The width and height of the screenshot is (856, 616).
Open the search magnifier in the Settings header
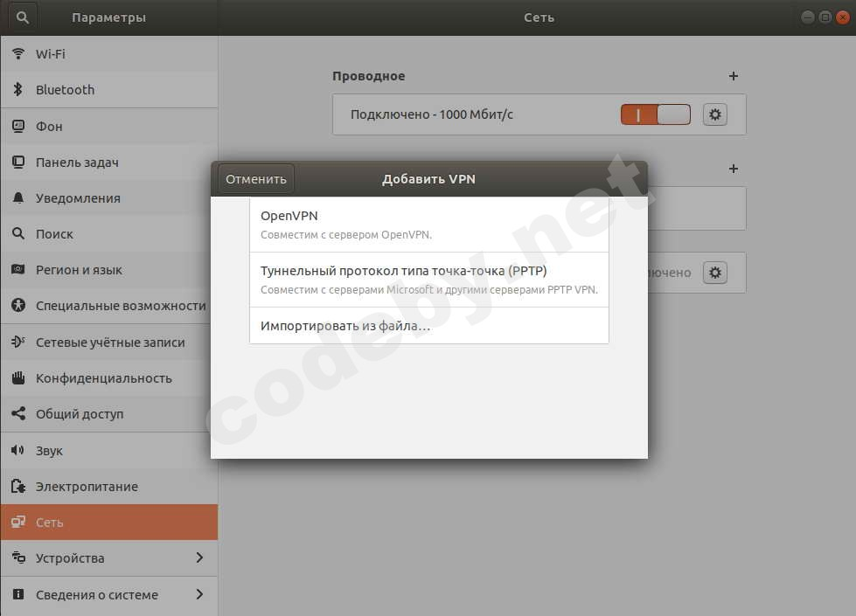click(x=23, y=17)
